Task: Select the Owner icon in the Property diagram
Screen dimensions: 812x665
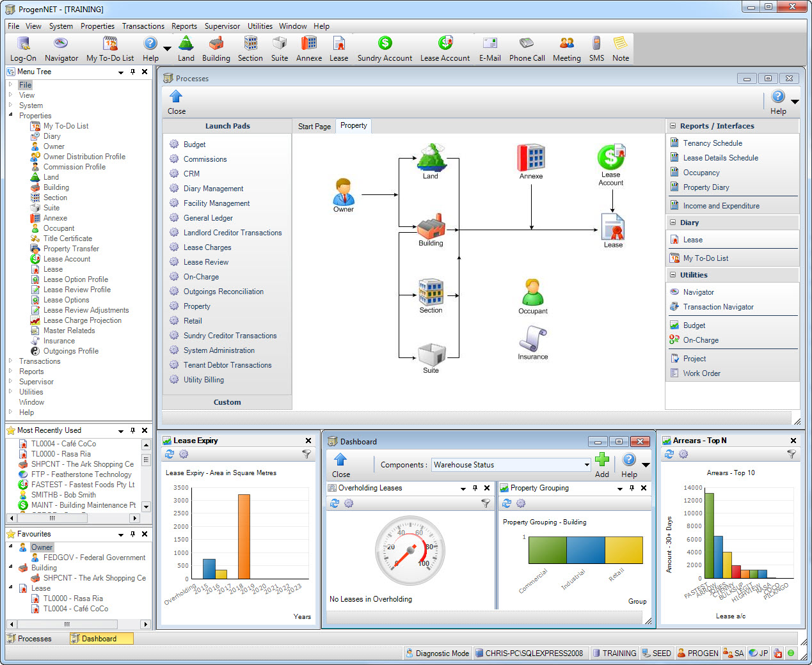Action: click(344, 191)
